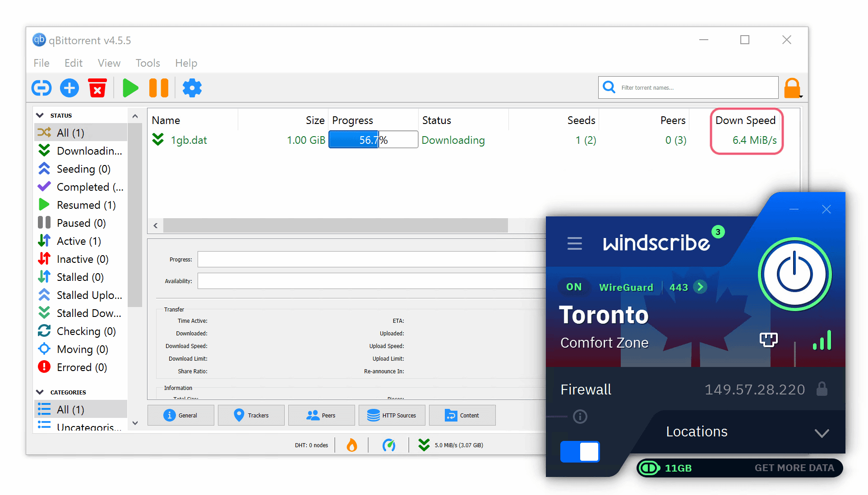Click the torrent list left scroll arrow
Screen dimensions: 868x495
click(x=156, y=225)
